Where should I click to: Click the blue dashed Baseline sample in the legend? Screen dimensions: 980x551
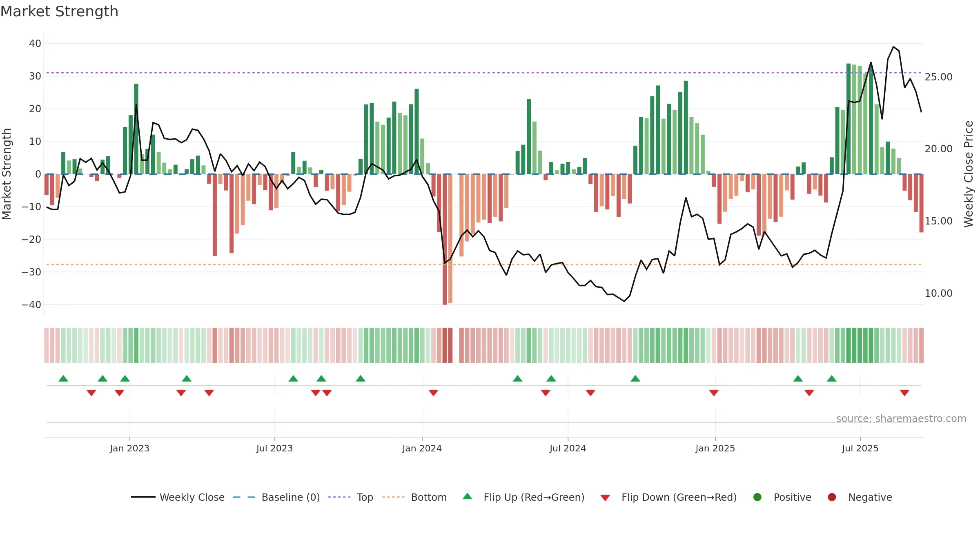244,497
